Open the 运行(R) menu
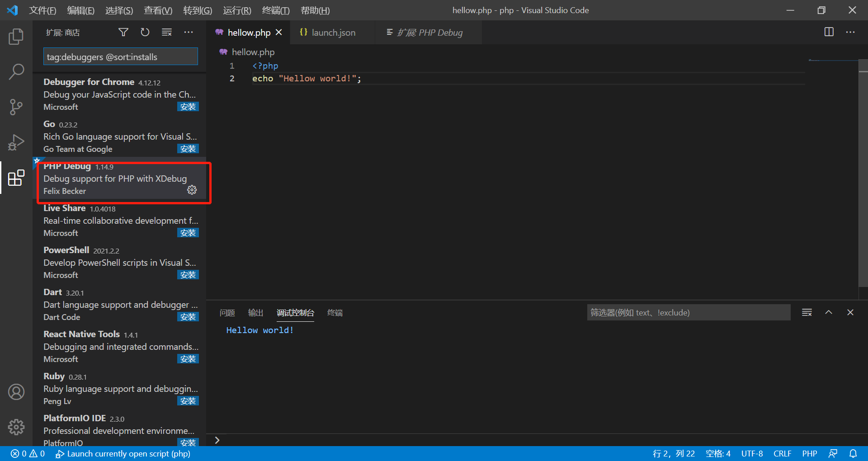The height and width of the screenshot is (461, 868). tap(237, 10)
